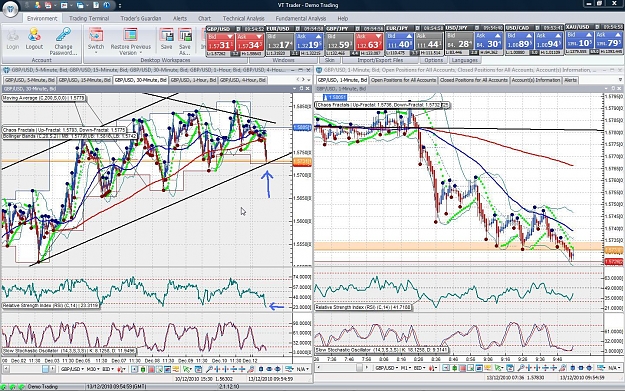Click GBP/JPY Ask price button
This screenshot has width=625, height=391.
[369, 42]
